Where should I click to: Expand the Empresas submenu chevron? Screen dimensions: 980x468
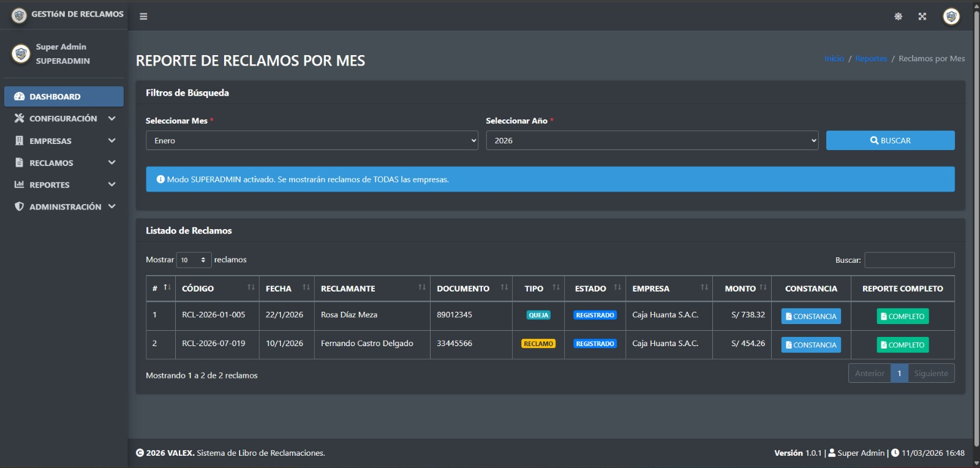111,140
